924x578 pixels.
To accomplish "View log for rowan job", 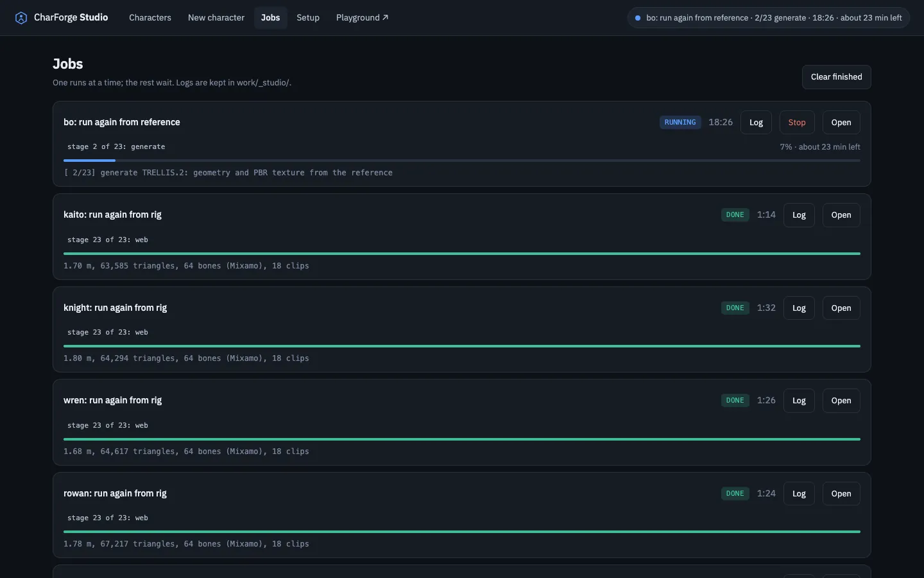I will point(799,494).
